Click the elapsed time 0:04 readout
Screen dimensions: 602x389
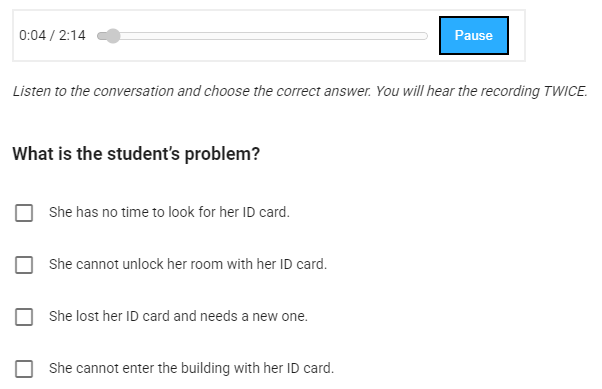(32, 35)
